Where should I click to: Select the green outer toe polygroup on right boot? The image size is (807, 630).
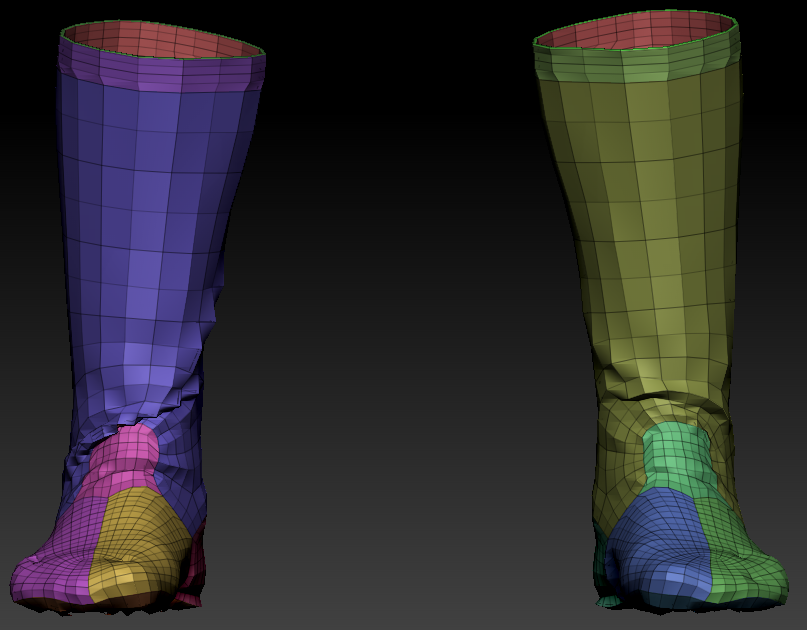click(741, 556)
